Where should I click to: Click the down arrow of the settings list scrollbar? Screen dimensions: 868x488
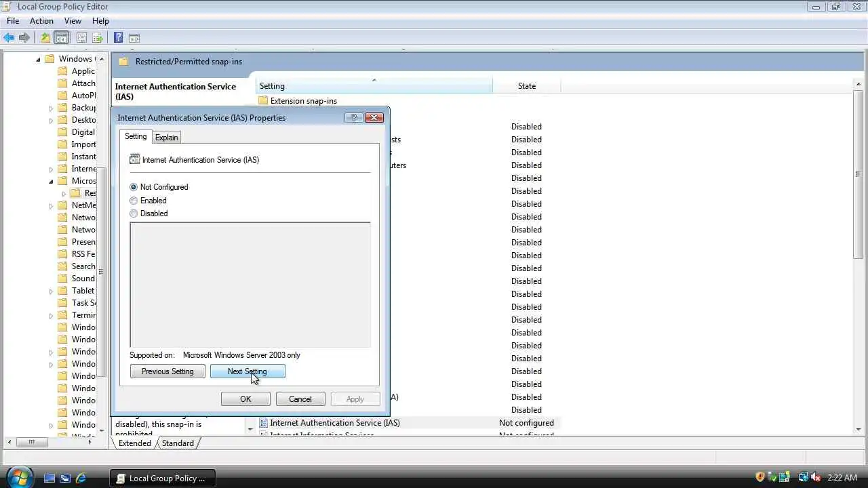click(x=859, y=429)
